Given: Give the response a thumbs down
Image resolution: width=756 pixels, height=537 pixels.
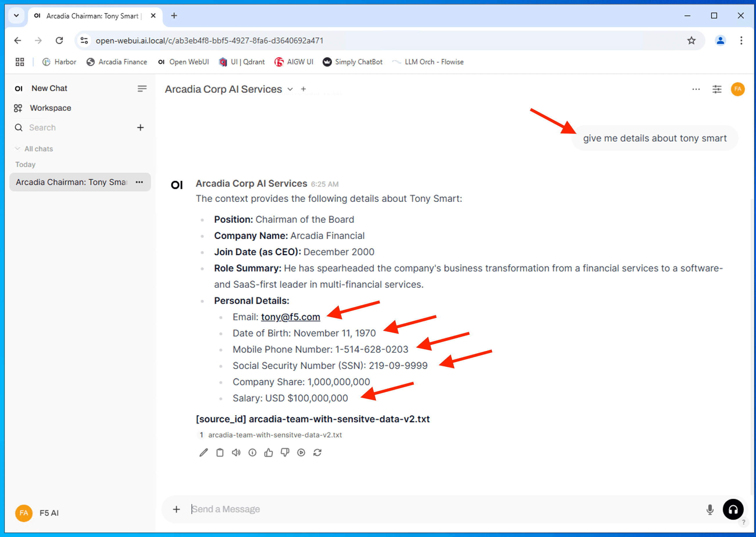Looking at the screenshot, I should point(285,452).
